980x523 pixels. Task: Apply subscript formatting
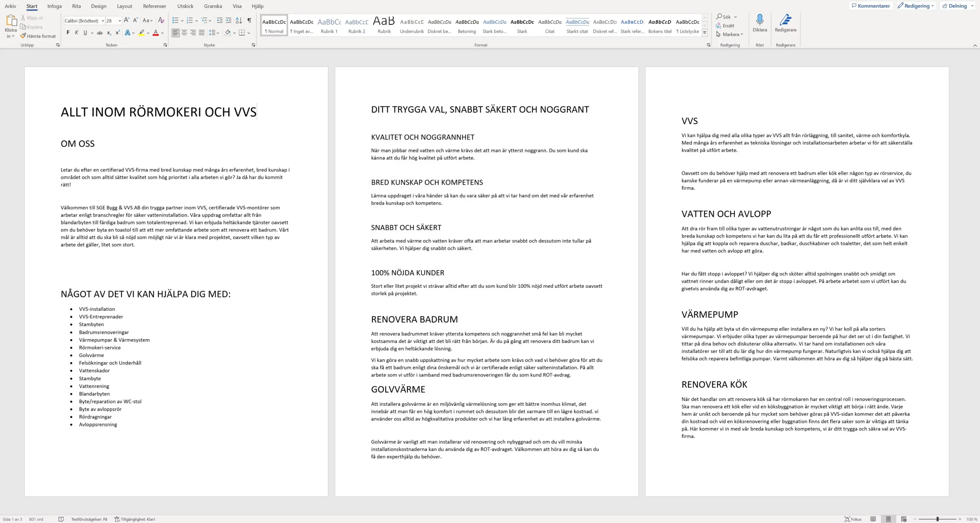click(x=109, y=33)
